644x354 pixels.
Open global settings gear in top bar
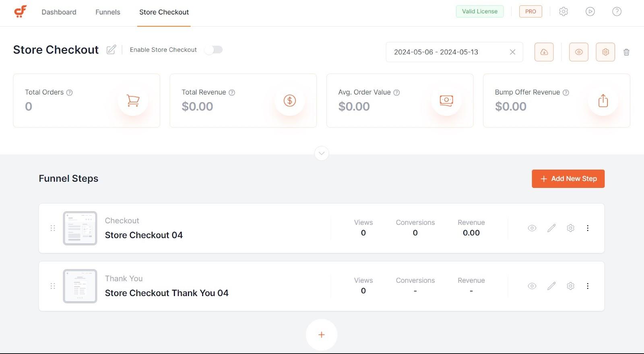coord(563,11)
